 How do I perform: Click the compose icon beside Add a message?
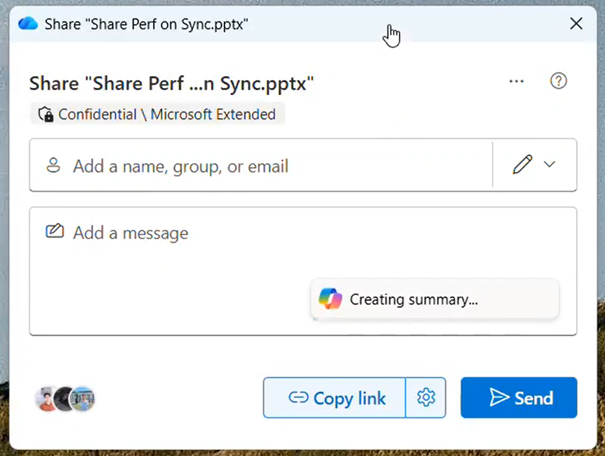[55, 232]
